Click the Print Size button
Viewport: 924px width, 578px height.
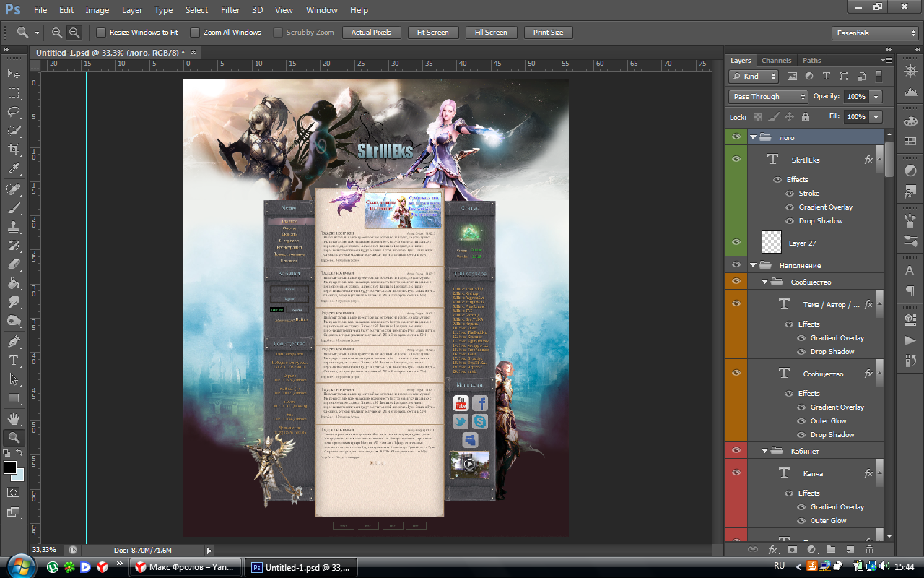pyautogui.click(x=549, y=33)
